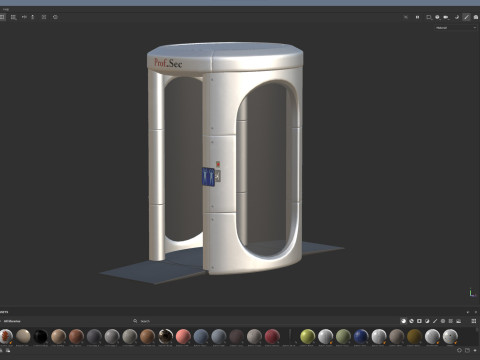
Task: Click the undock assets panel button
Action: (x=468, y=312)
